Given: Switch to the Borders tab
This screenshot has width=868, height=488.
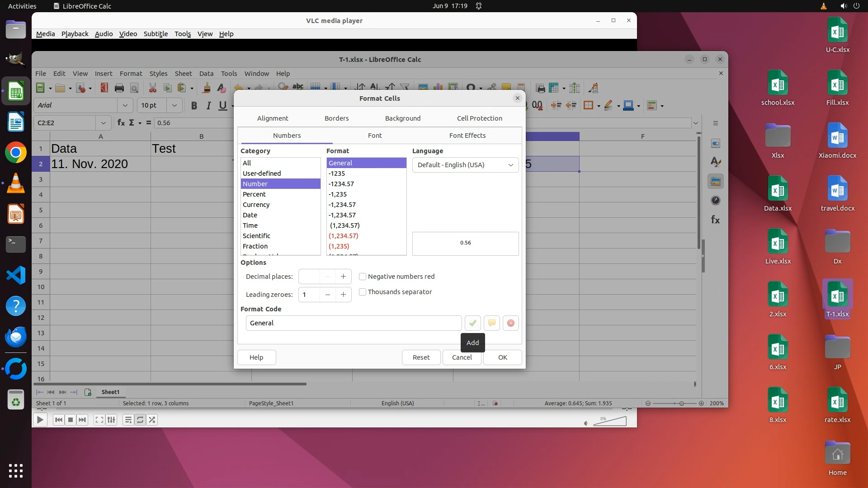Looking at the screenshot, I should click(336, 118).
